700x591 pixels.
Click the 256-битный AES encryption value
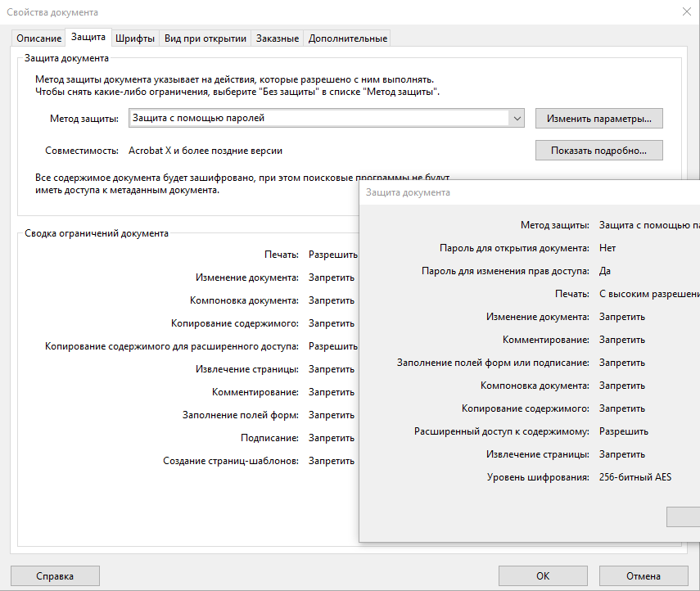coord(635,477)
